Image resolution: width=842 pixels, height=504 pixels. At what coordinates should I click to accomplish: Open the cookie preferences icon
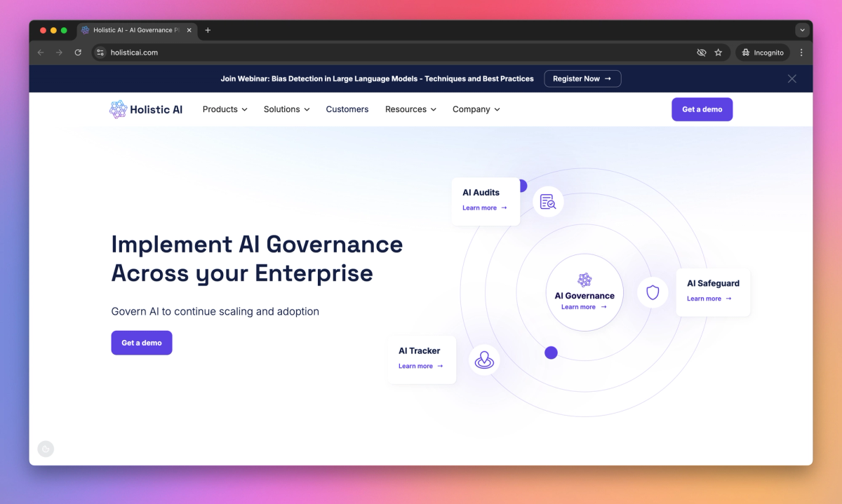point(46,449)
